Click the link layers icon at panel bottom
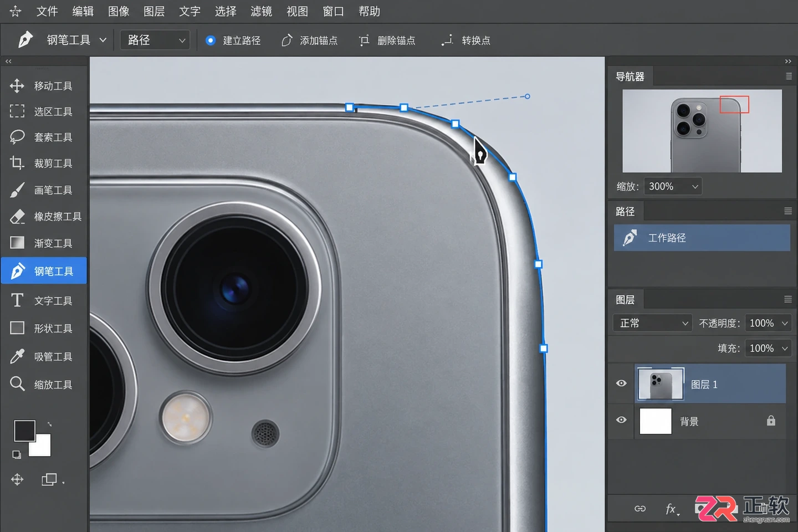 [x=640, y=509]
